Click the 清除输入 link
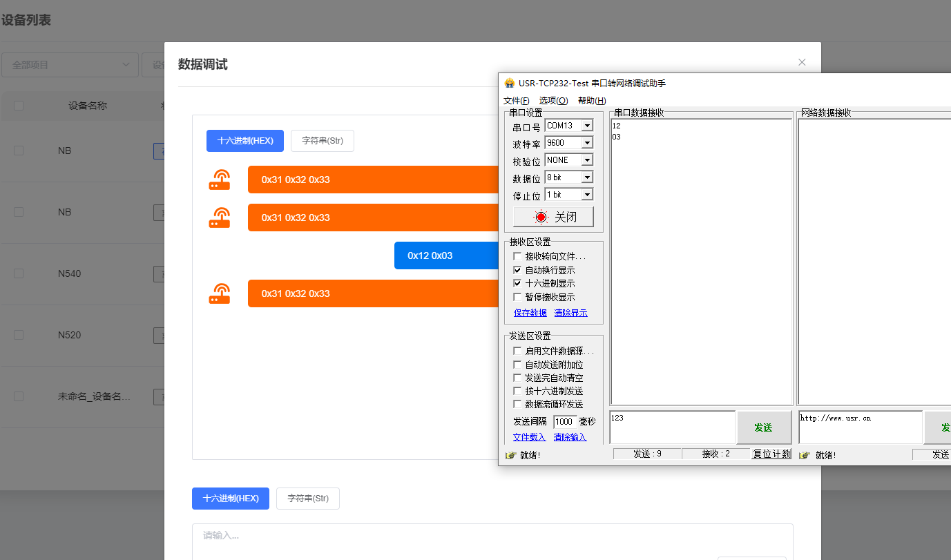Viewport: 951px width, 560px height. click(570, 437)
